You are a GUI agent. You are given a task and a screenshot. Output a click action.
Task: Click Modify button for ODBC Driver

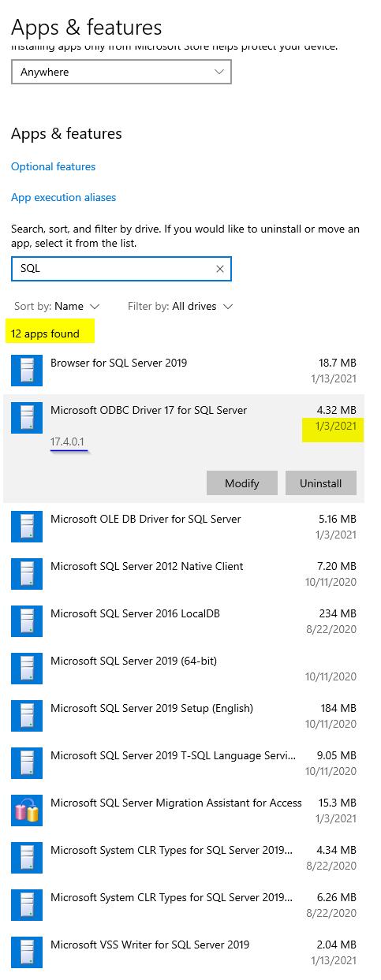tap(242, 483)
